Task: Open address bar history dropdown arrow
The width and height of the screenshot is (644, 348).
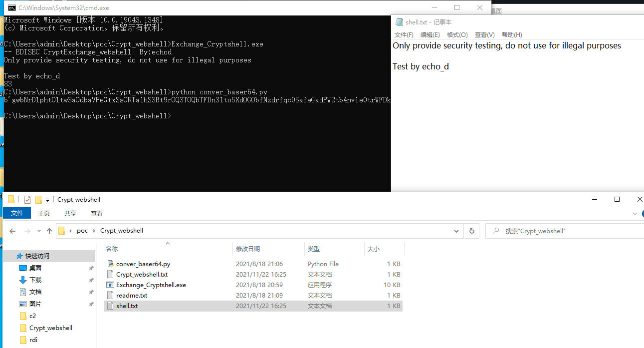Action: 456,231
